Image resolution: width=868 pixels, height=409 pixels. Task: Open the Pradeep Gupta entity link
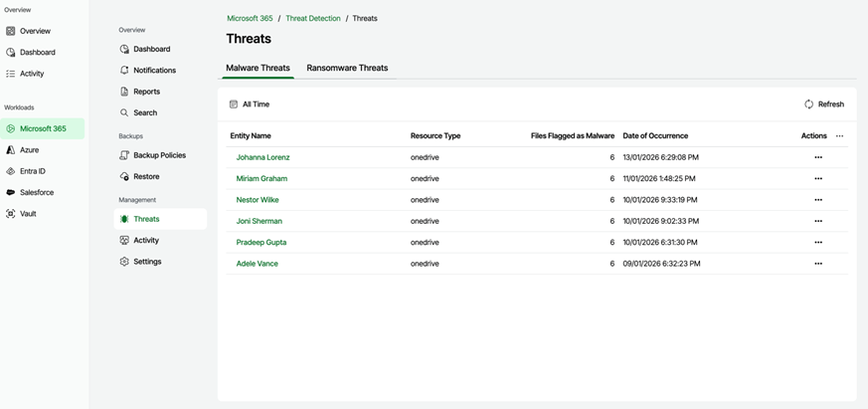coord(261,242)
